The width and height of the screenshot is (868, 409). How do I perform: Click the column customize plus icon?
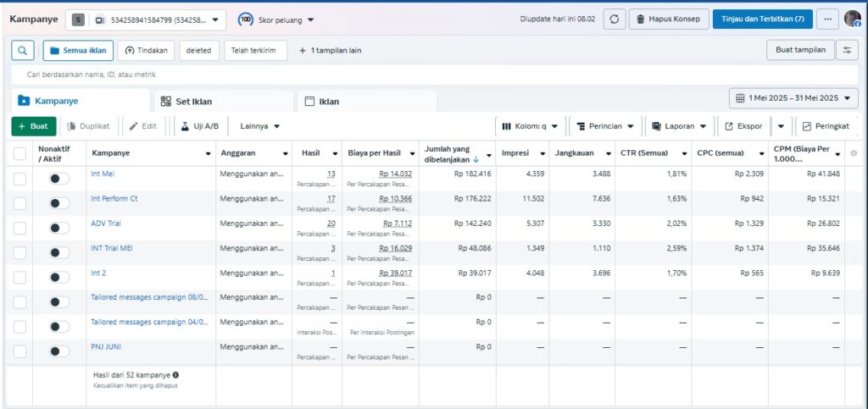pos(854,153)
